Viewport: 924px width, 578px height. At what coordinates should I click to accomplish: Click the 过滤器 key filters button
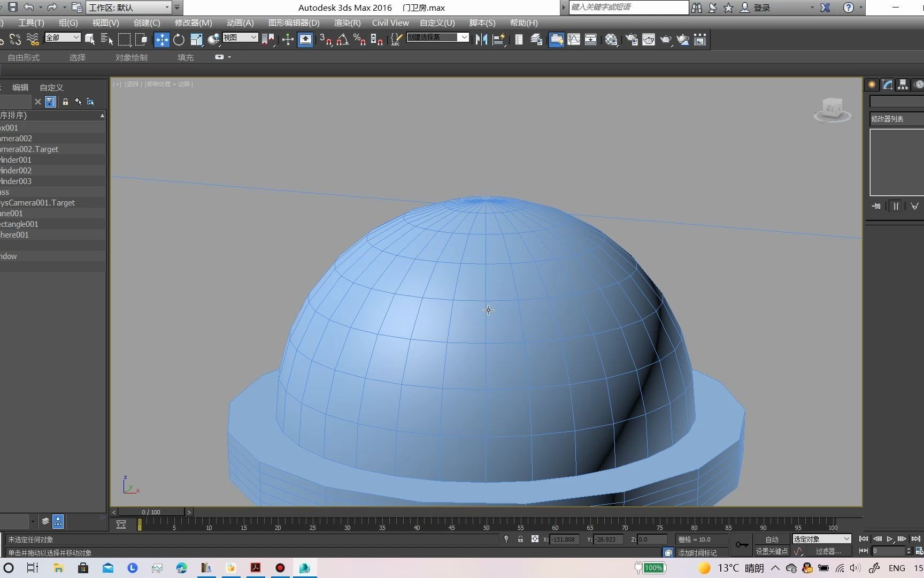coord(828,551)
